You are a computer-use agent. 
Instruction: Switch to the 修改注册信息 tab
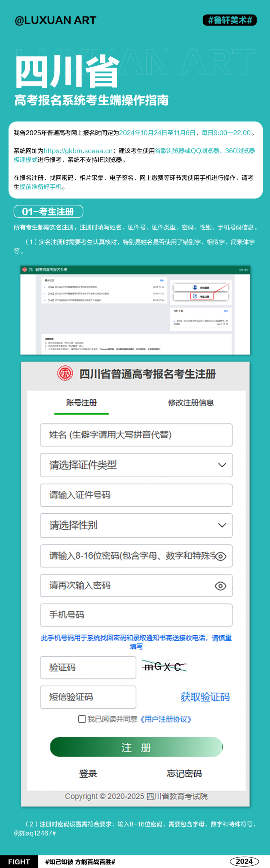(191, 403)
